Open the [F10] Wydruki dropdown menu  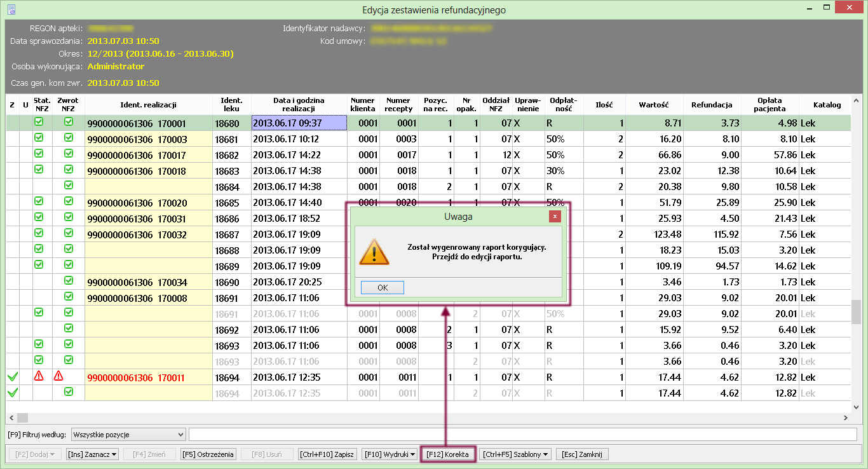(390, 454)
